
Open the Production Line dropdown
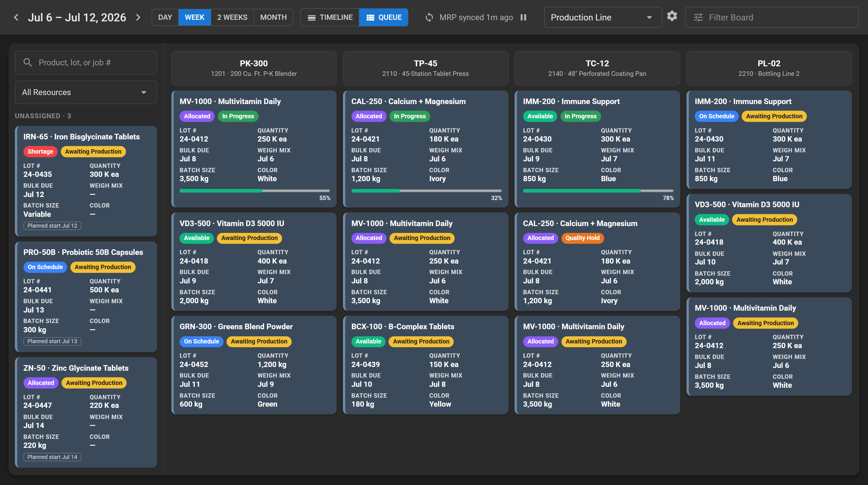pos(603,17)
